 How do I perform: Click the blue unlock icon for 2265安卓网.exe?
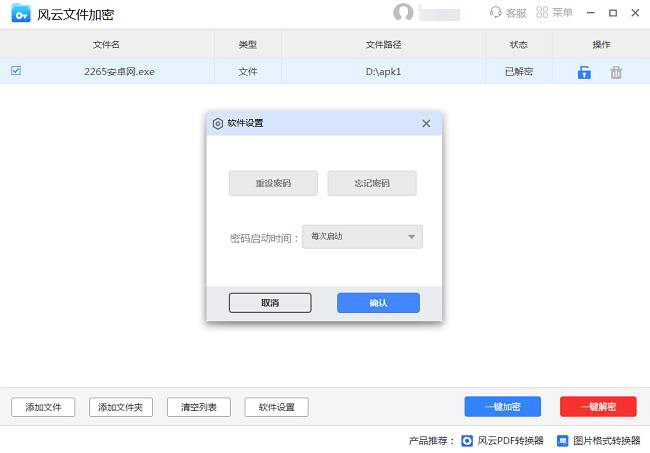[584, 72]
